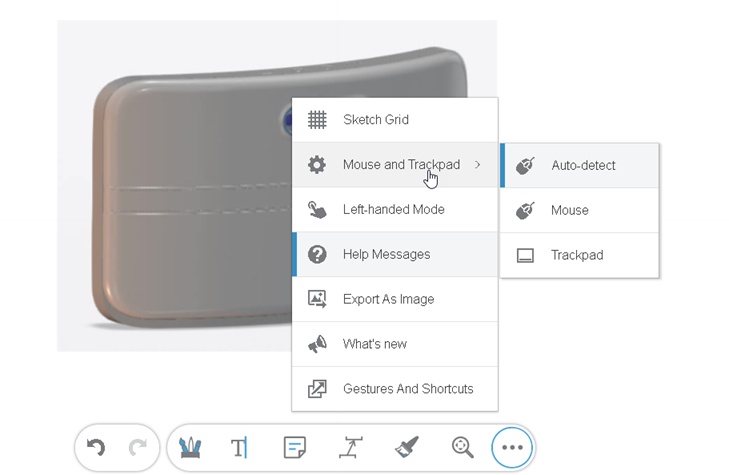
Task: Click the greyed Redo arrow icon
Action: pyautogui.click(x=138, y=448)
